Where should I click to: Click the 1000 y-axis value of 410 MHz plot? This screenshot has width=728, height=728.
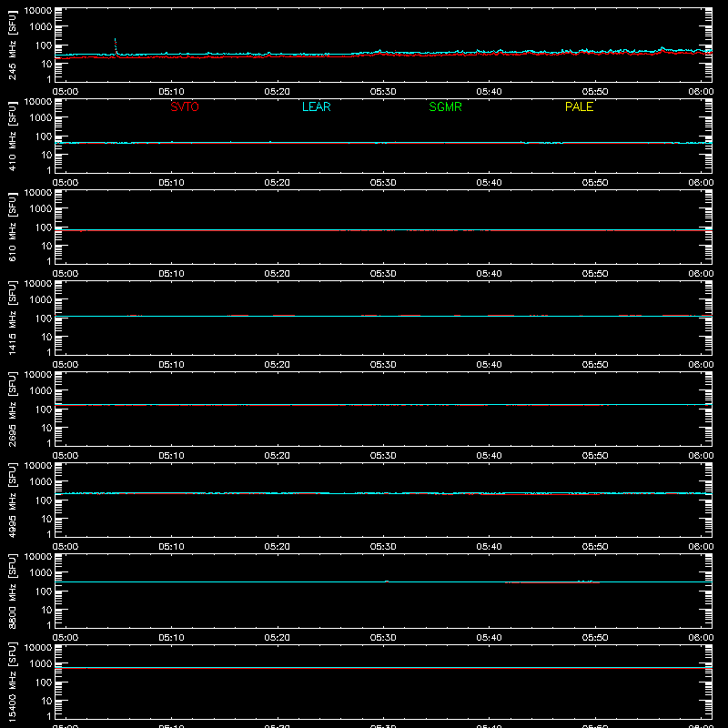click(41, 118)
